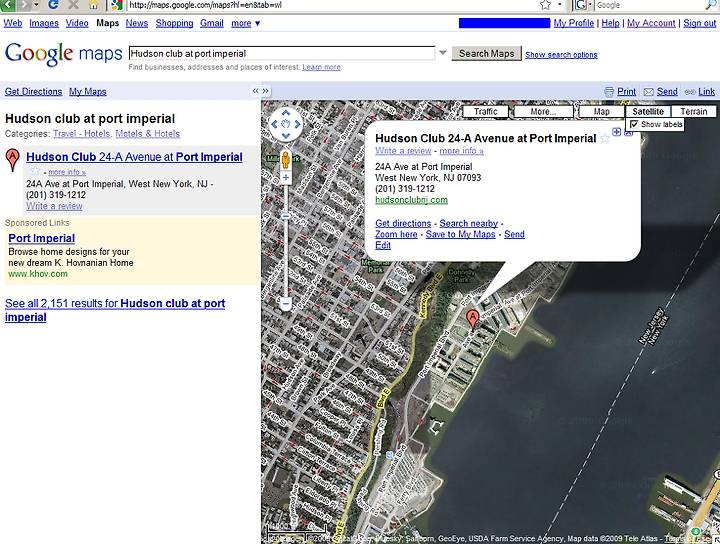Viewport: 720px width, 544px height.
Task: Click Show search options link
Action: click(561, 55)
